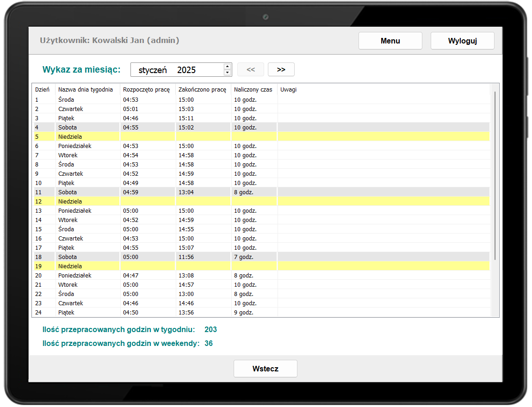
Task: Click the Wykaz za miesiąc label
Action: [81, 69]
